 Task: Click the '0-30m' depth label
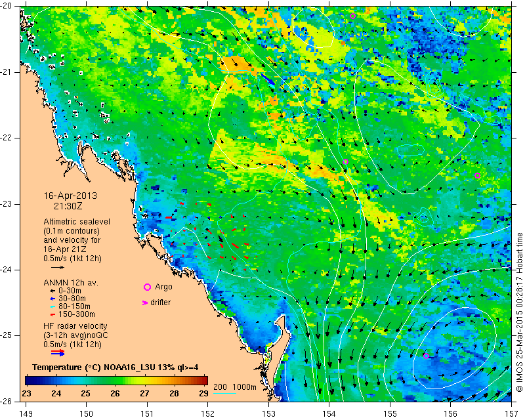pyautogui.click(x=70, y=291)
